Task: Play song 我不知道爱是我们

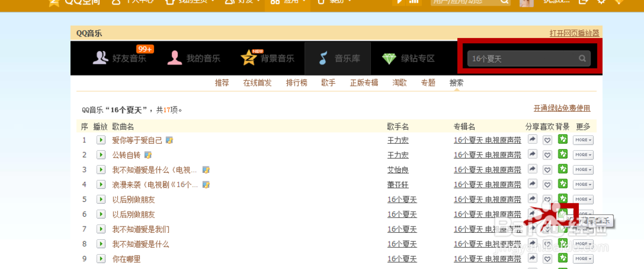Action: [100, 229]
